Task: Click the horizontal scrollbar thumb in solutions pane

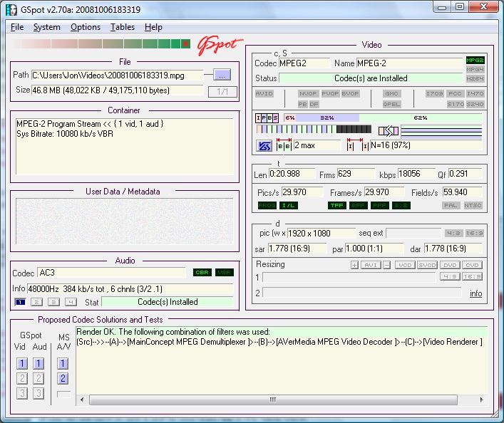Action: (273, 400)
